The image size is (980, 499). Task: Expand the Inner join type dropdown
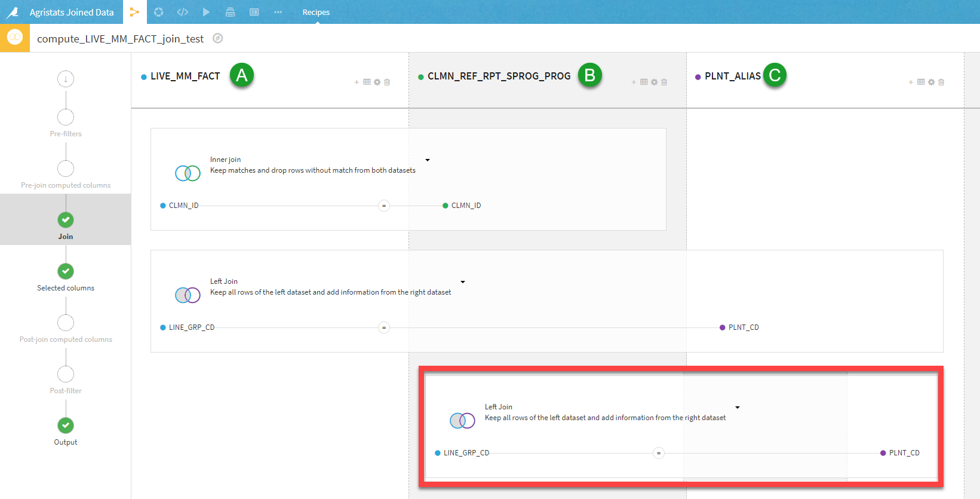click(428, 160)
